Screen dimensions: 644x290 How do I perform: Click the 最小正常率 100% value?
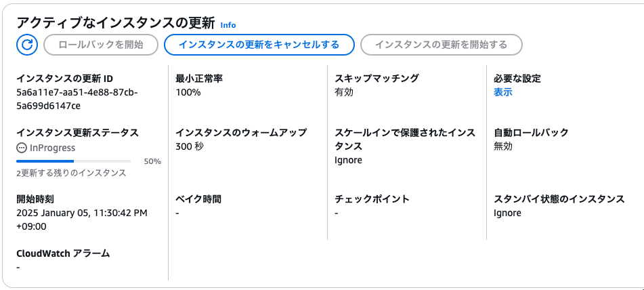(188, 92)
